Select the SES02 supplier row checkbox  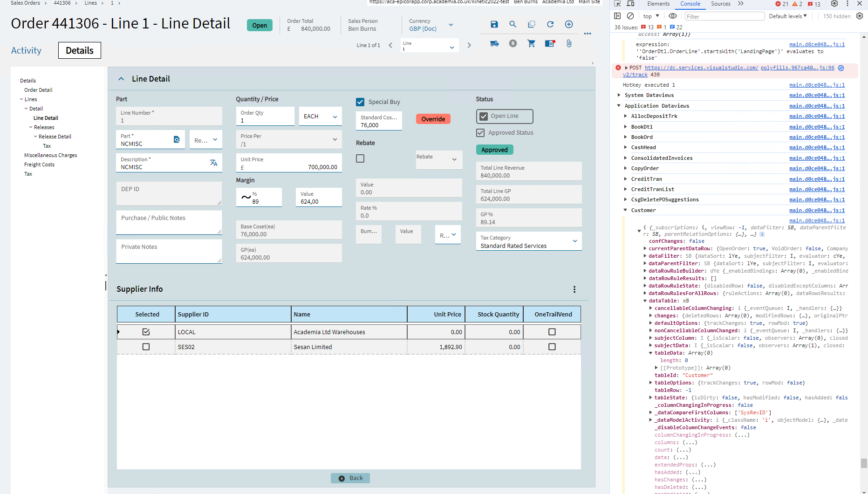coord(146,347)
